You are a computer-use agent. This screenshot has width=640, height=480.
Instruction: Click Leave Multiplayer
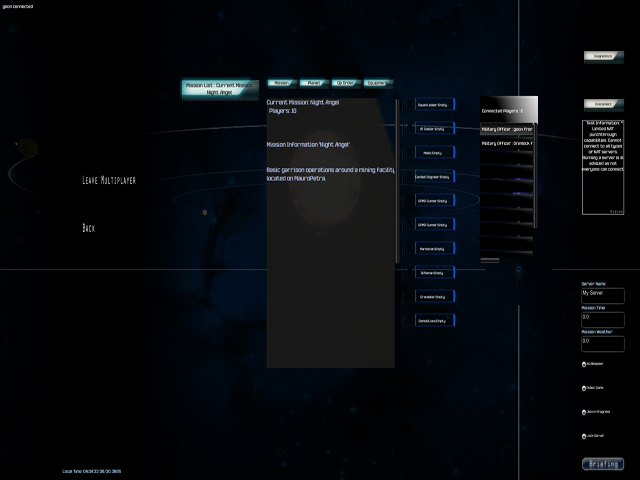point(109,180)
